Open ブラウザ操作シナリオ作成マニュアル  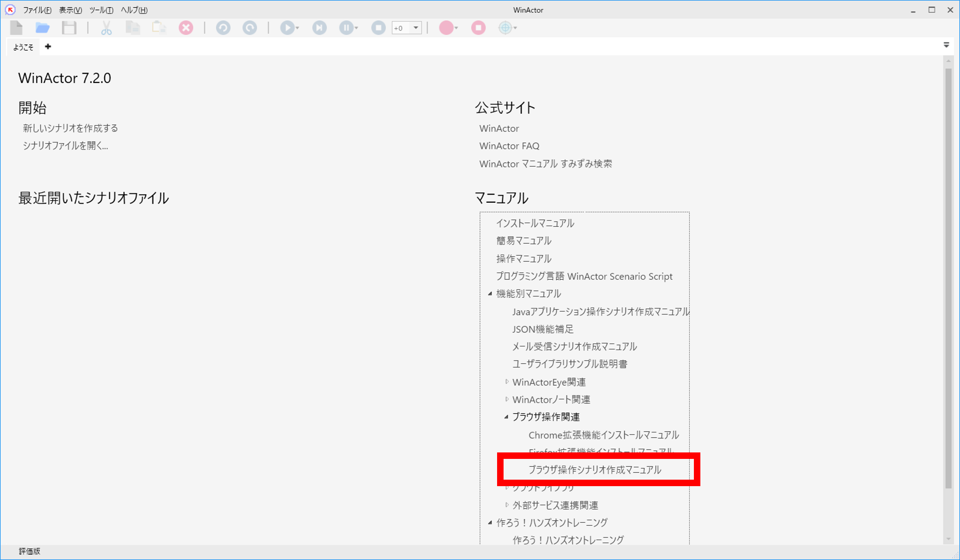click(x=595, y=470)
